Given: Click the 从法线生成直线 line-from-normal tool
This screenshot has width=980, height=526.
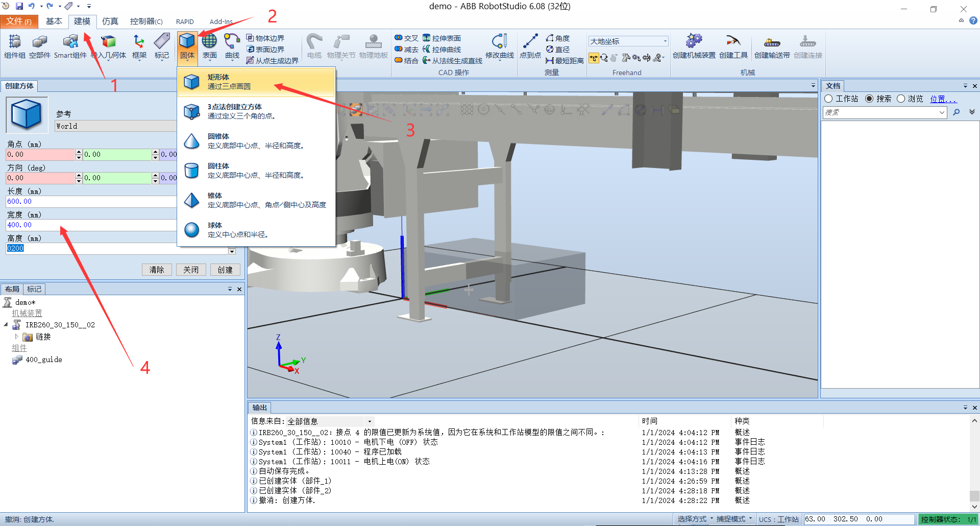Looking at the screenshot, I should (x=452, y=61).
